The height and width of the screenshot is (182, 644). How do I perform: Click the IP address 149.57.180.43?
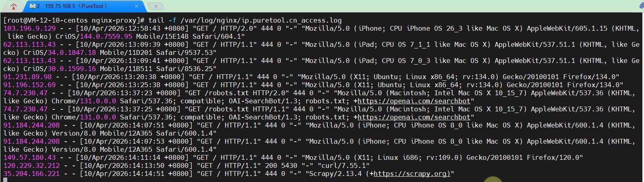[x=29, y=157]
